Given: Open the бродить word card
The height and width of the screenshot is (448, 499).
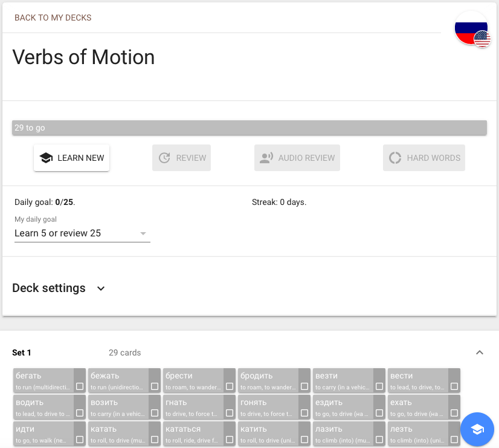Looking at the screenshot, I should (268, 380).
